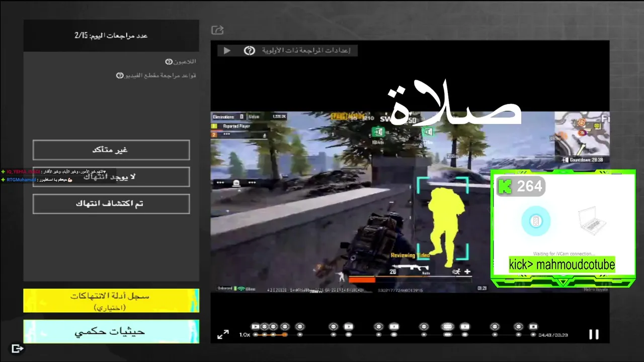Viewport: 644px width, 362px height.
Task: Open the share/export arrow icon above the video
Action: (x=217, y=30)
